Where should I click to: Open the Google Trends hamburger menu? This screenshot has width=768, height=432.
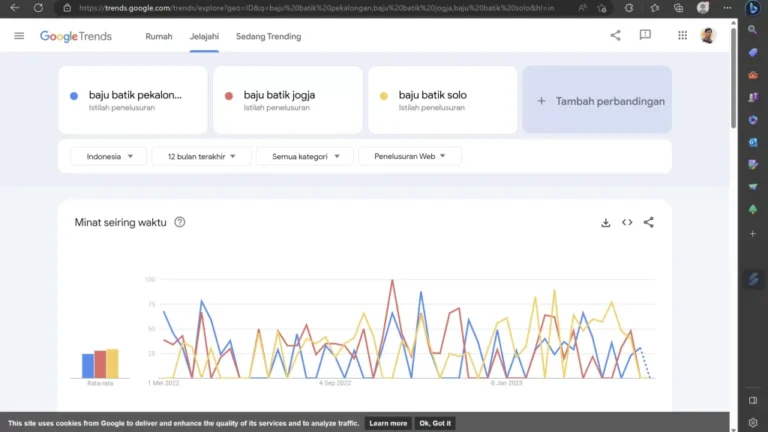[19, 36]
